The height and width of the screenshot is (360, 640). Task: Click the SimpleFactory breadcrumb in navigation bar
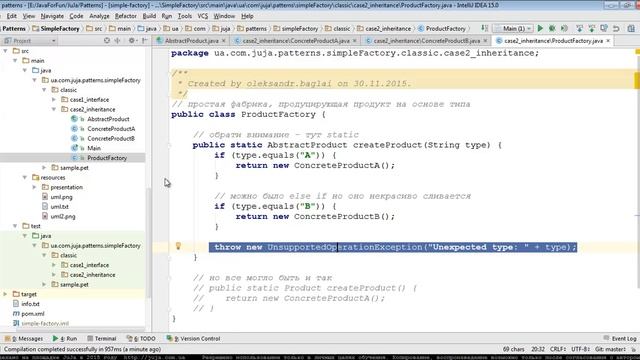tap(56, 29)
